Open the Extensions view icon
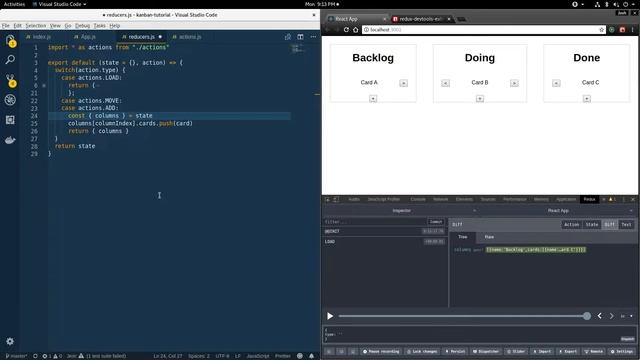Image resolution: width=640 pixels, height=360 pixels. click(x=10, y=120)
